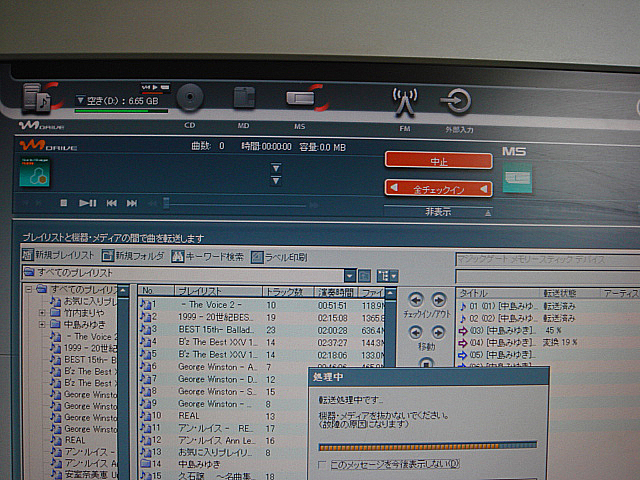
Task: Click the MS memory stick thumbnail
Action: tap(517, 178)
